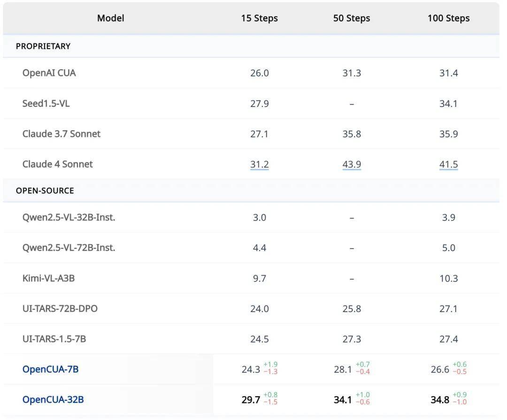Click the Model column header
The width and height of the screenshot is (507, 420).
pyautogui.click(x=111, y=18)
